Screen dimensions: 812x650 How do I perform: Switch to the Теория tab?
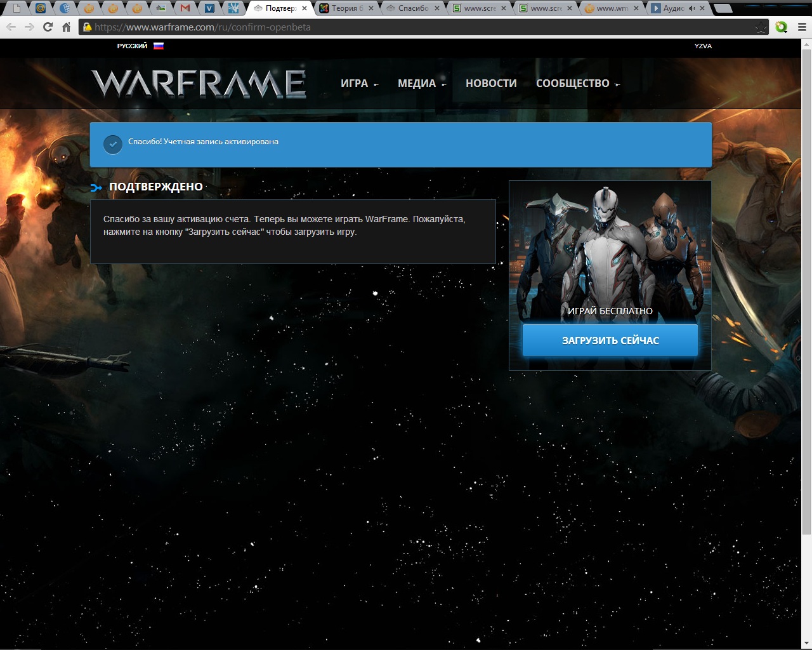point(346,8)
